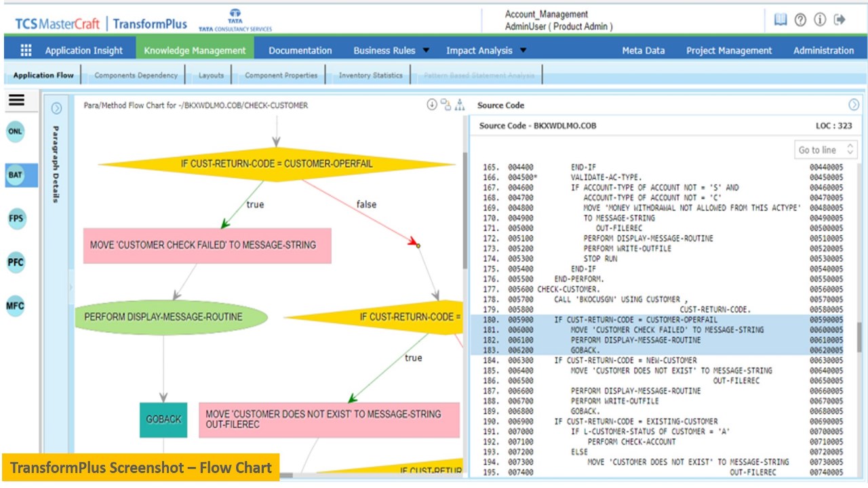868x488 pixels.
Task: Click the PERFORM DISPLAY-MESSAGE-ROUTINE ellipse node
Action: 170,317
